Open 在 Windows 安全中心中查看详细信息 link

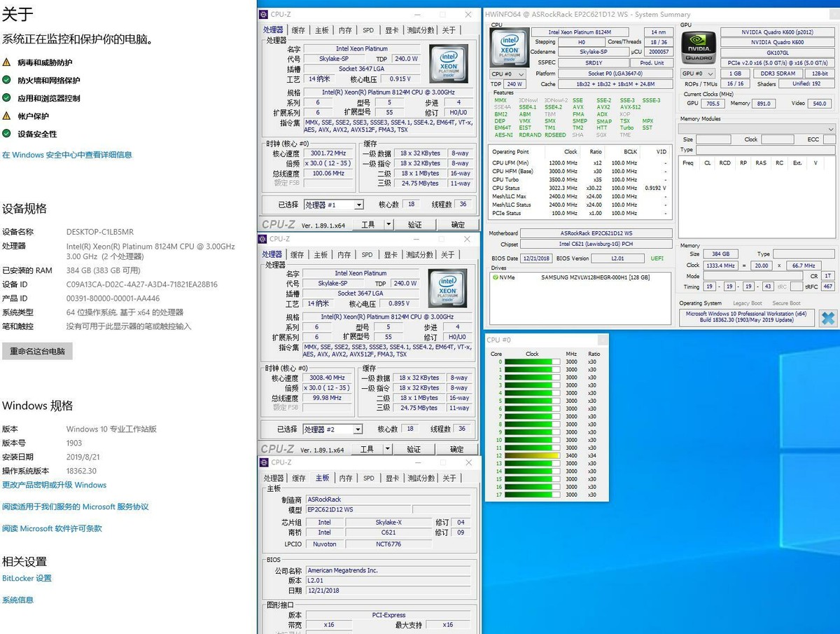[67, 155]
